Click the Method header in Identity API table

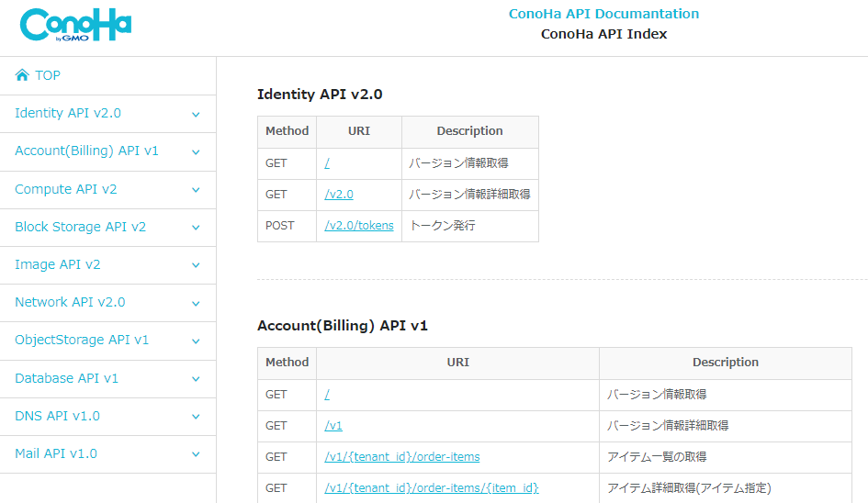tap(287, 131)
